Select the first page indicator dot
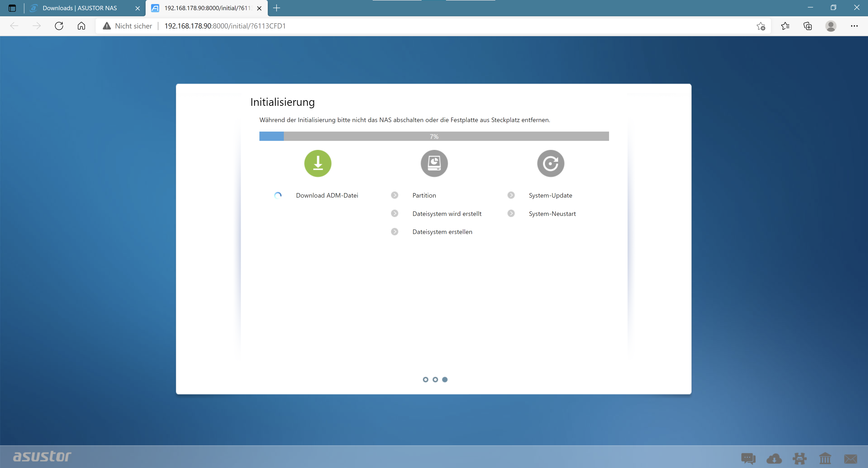This screenshot has height=468, width=868. pyautogui.click(x=425, y=379)
